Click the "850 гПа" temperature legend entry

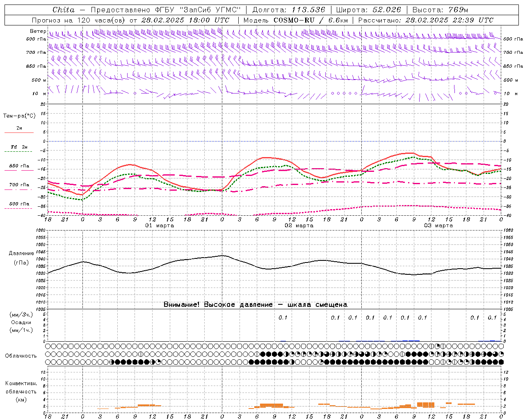coord(19,166)
